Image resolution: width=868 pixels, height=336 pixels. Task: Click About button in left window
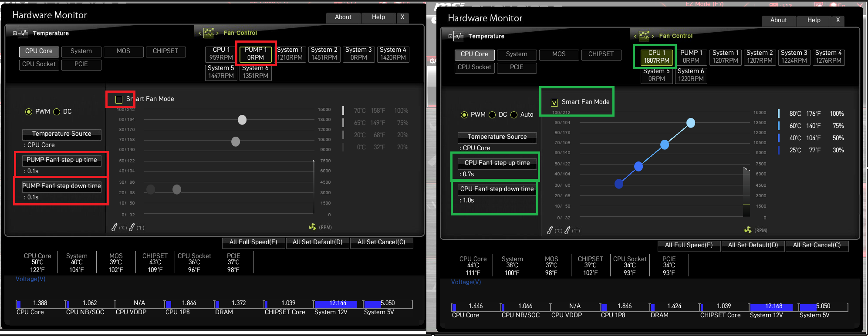click(x=343, y=17)
